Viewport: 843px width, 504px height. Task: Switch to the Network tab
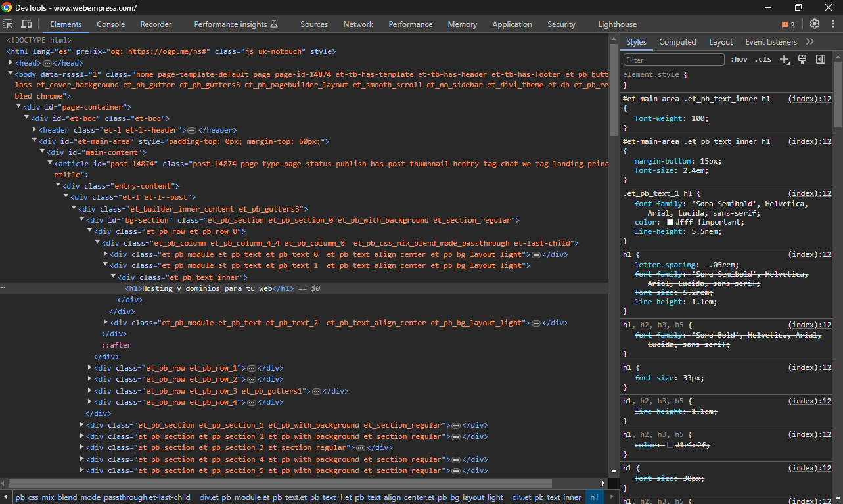coord(358,24)
